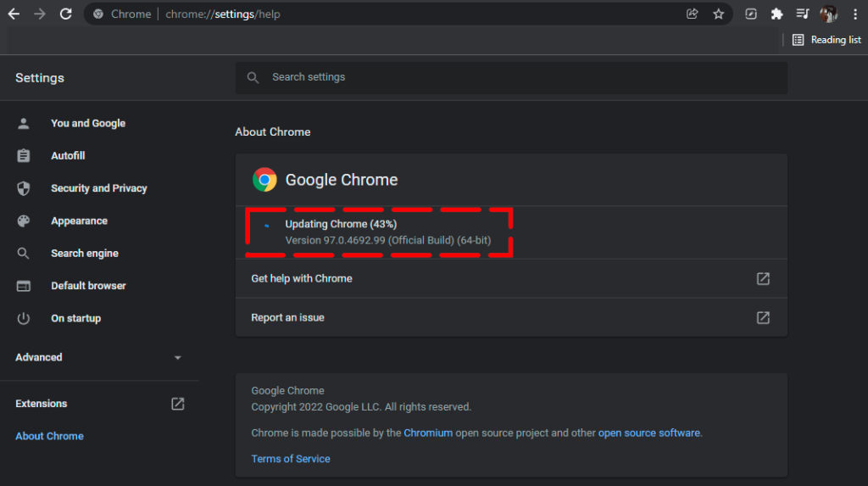This screenshot has width=868, height=486.
Task: Click the magnifier icon beside Search engine
Action: point(23,254)
